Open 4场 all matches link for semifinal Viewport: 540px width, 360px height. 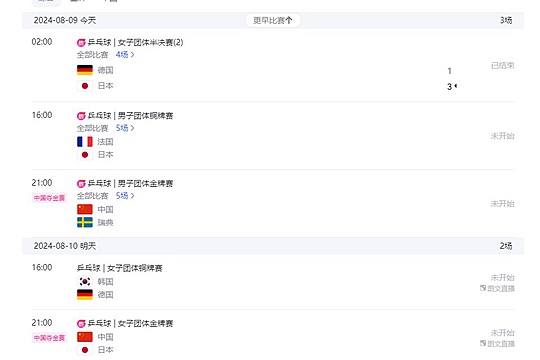click(x=125, y=55)
